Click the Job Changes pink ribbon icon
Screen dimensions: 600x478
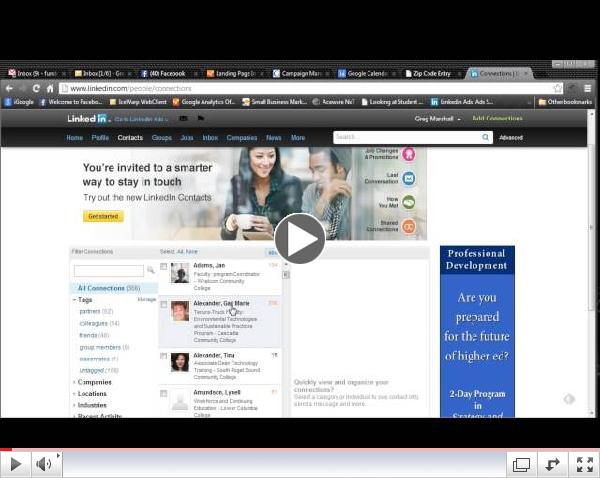point(409,155)
